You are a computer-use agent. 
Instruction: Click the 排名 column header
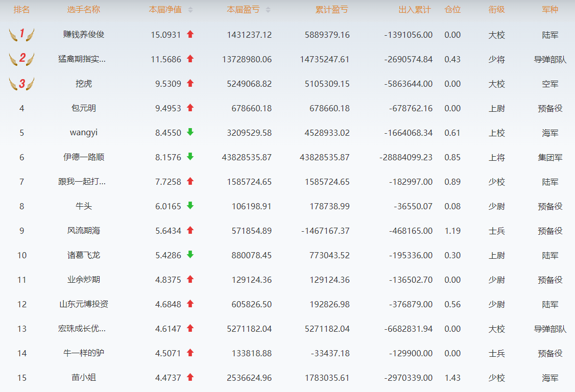coord(21,10)
